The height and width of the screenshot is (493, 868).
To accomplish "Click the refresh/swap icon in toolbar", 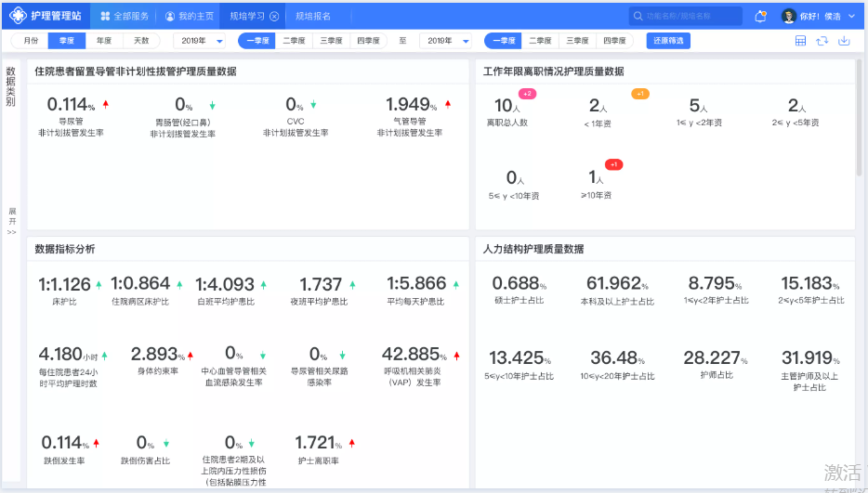I will pos(822,41).
